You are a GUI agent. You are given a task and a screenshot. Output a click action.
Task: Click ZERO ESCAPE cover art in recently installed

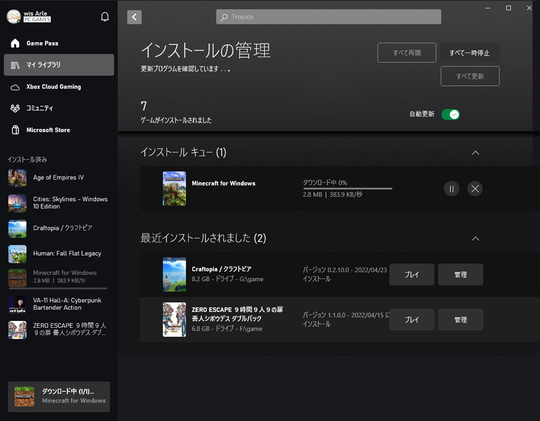point(174,320)
